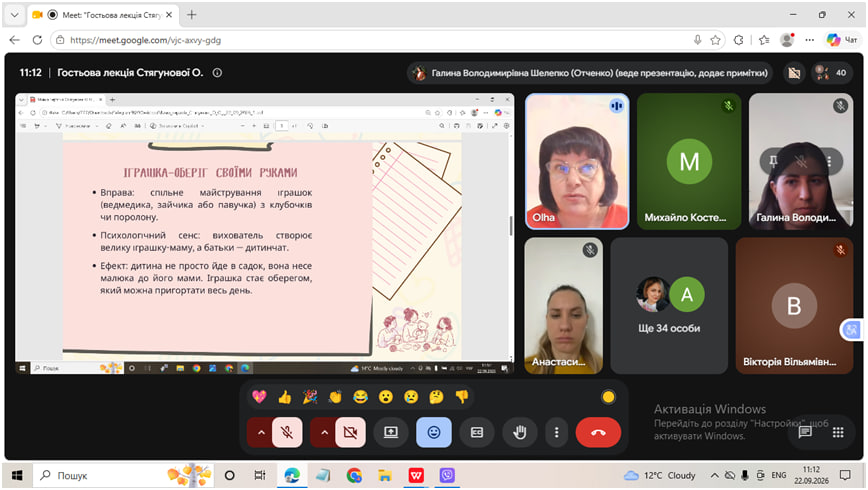Open browser extensions icon
The image size is (868, 490).
pyautogui.click(x=738, y=40)
